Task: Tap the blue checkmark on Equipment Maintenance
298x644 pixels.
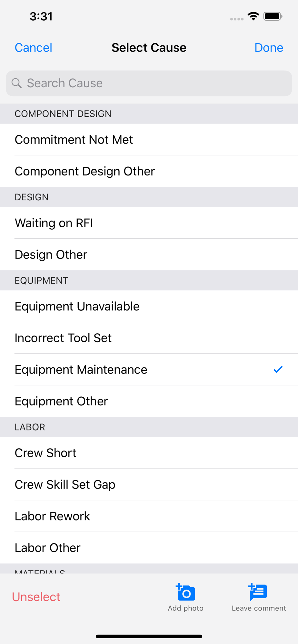Action: point(278,369)
